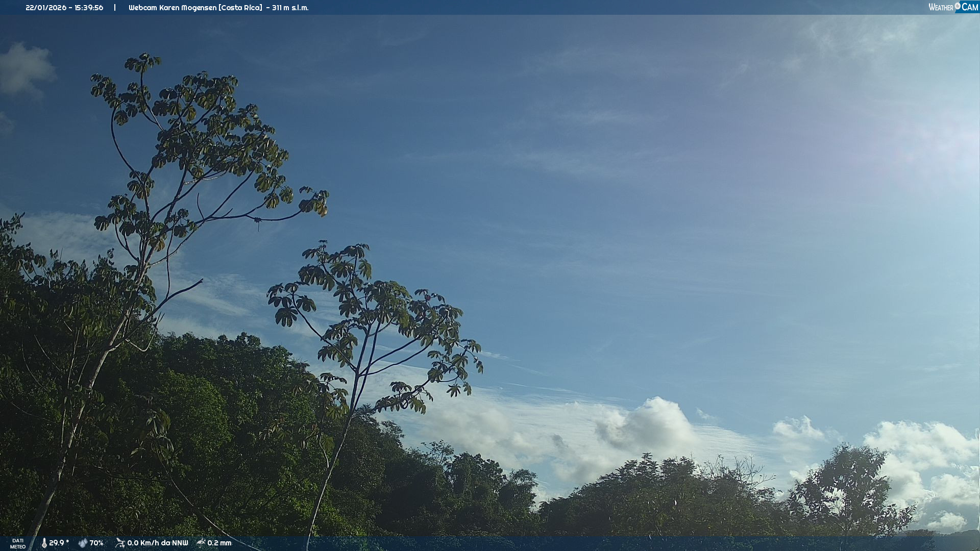The image size is (980, 551).
Task: Click the 311 m s.l.m. altitude label
Action: tap(290, 8)
